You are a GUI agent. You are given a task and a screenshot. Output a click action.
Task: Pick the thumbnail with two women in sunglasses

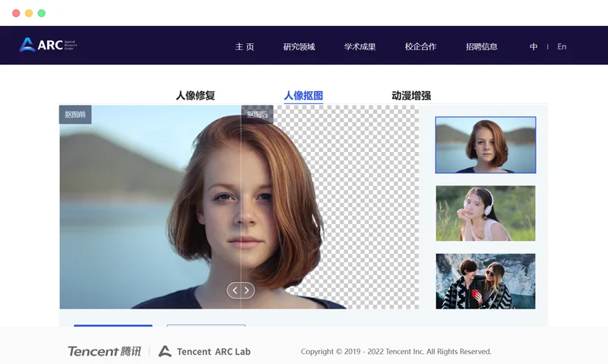point(485,281)
